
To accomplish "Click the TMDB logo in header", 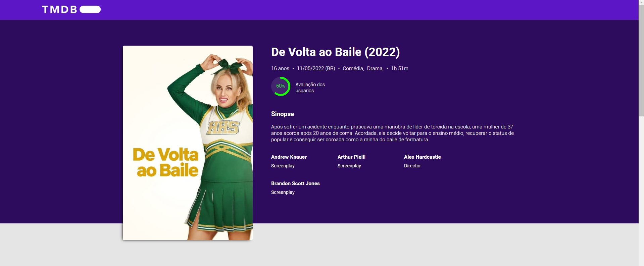I will click(60, 9).
